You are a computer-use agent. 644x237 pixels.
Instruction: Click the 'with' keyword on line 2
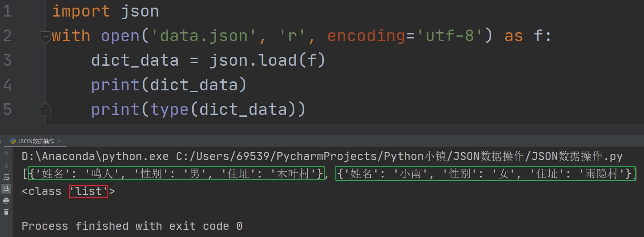71,36
